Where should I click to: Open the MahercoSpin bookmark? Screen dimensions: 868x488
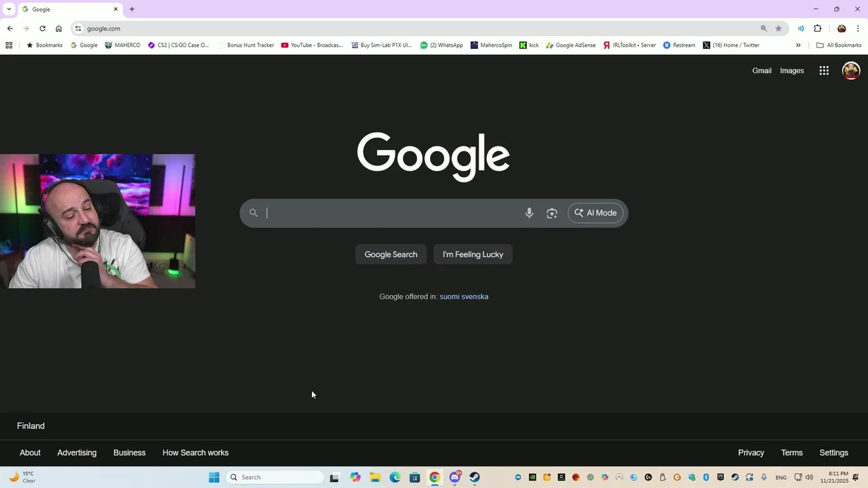[x=492, y=45]
